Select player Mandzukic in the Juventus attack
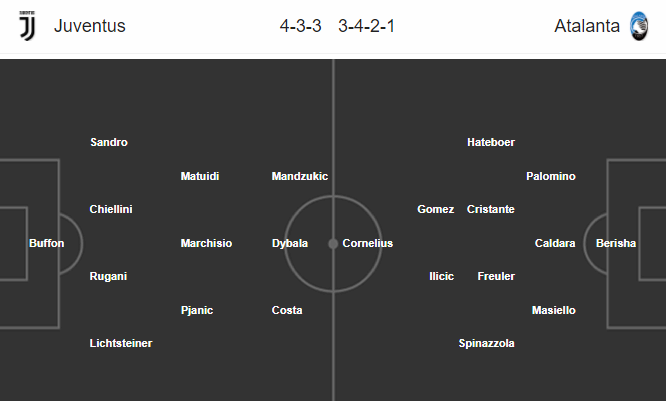The image size is (666, 401). pos(300,176)
